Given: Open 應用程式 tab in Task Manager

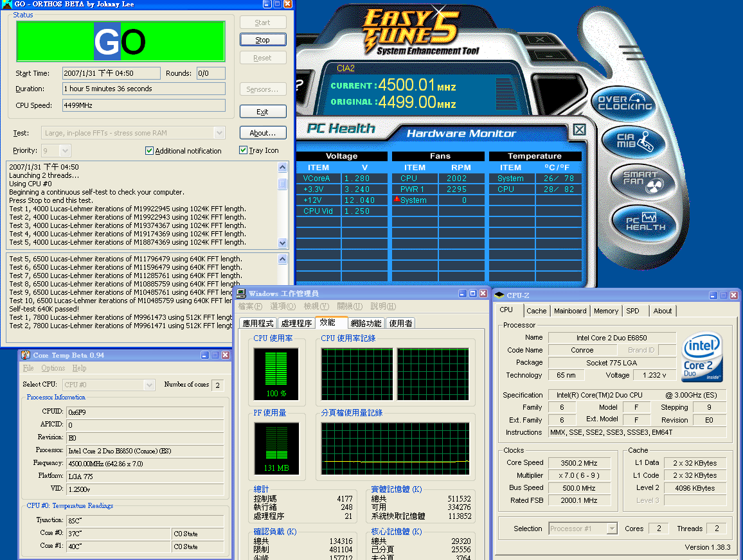Looking at the screenshot, I should 258,323.
